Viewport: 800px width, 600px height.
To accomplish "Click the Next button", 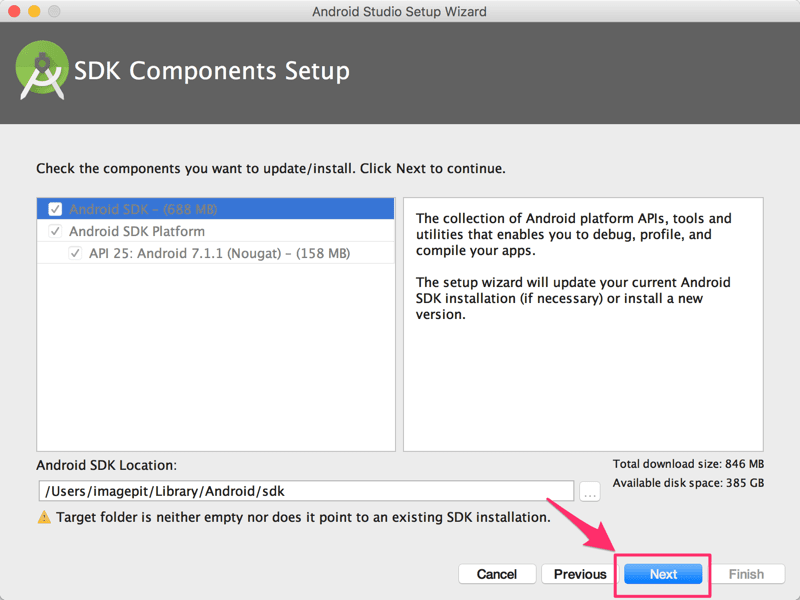I will (x=663, y=574).
